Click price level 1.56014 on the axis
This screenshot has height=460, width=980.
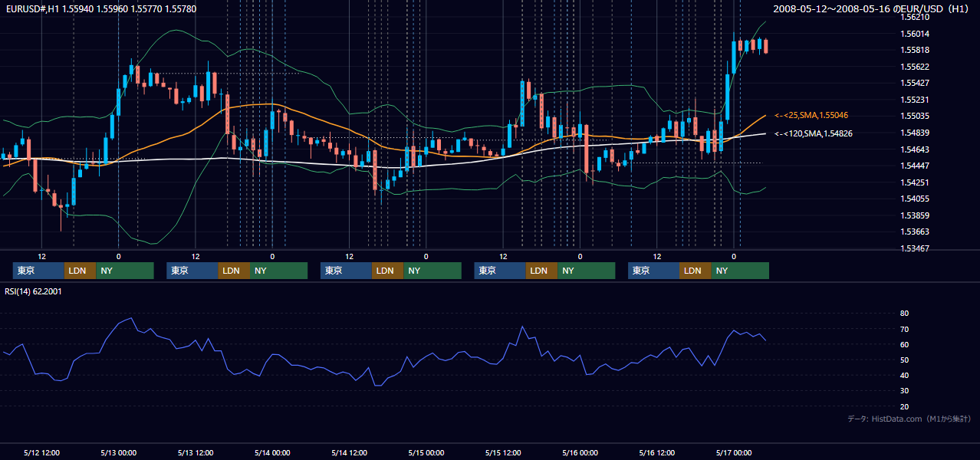pos(916,34)
